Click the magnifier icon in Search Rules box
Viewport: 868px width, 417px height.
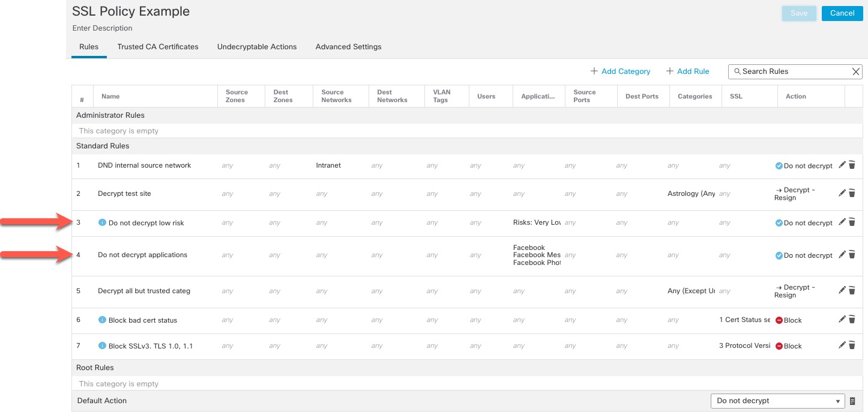tap(738, 72)
